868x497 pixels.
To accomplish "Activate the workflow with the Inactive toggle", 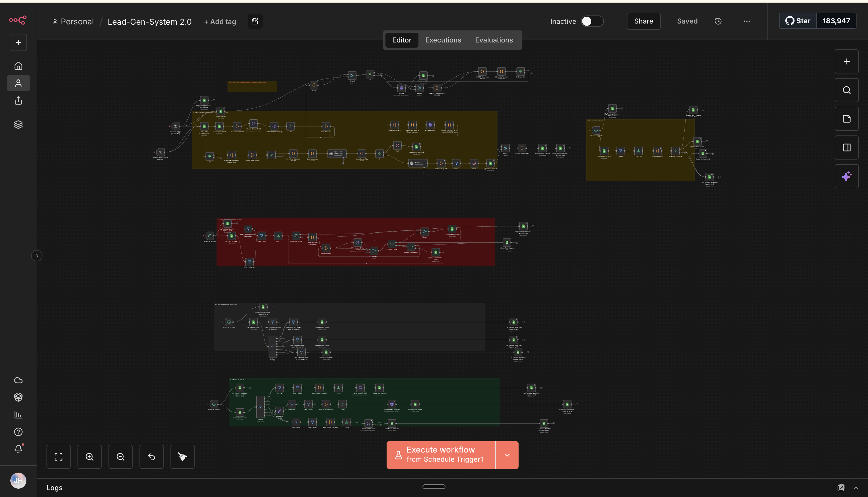I will [592, 21].
